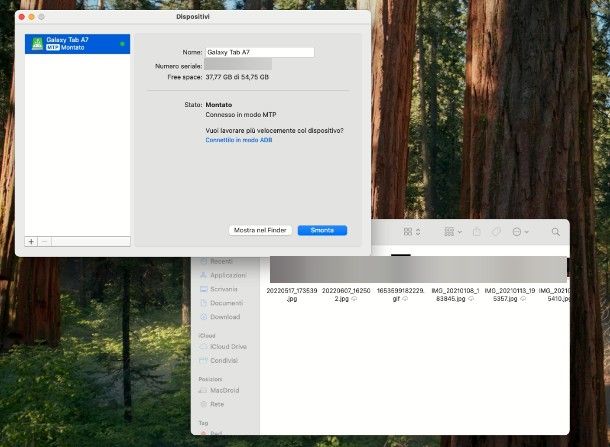This screenshot has width=610, height=447.
Task: Click the Finder search magnifier icon
Action: pyautogui.click(x=555, y=232)
